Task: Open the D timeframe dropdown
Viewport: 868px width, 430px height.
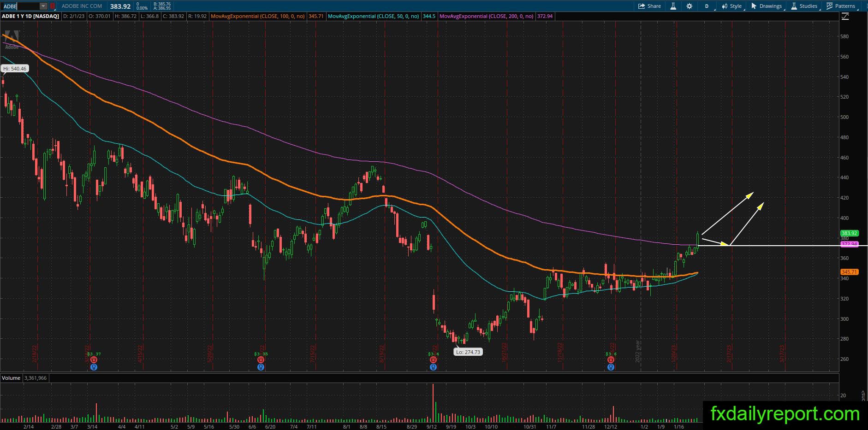Action: pyautogui.click(x=707, y=6)
